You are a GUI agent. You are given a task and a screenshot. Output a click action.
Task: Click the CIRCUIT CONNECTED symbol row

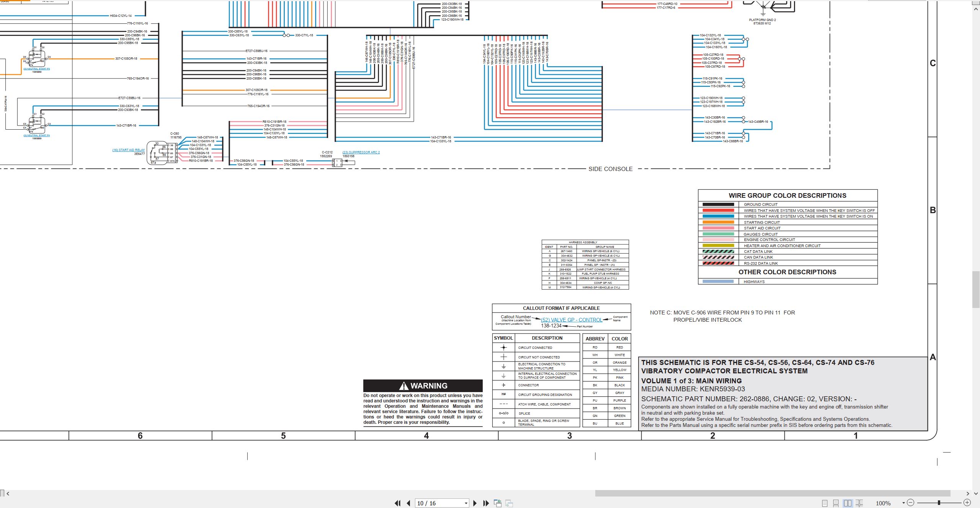[536, 348]
